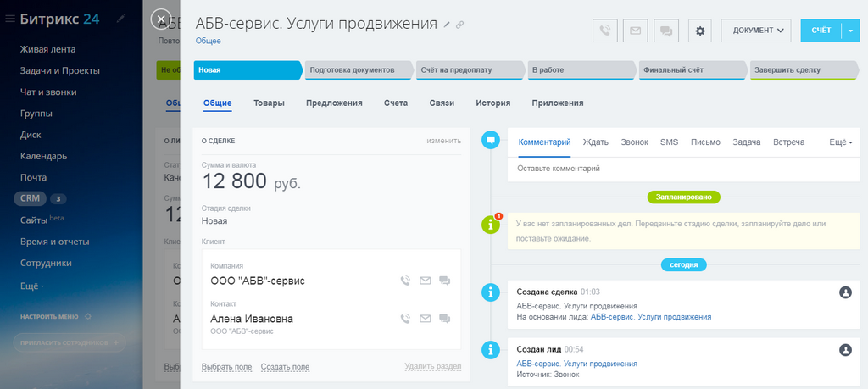
Task: Select Задача in timeline editor
Action: tap(747, 142)
